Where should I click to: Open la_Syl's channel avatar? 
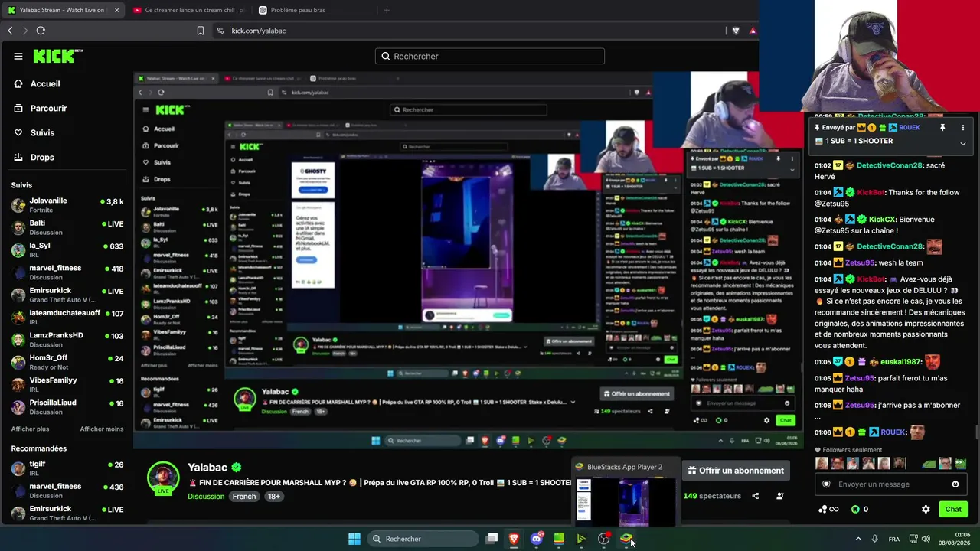[18, 250]
